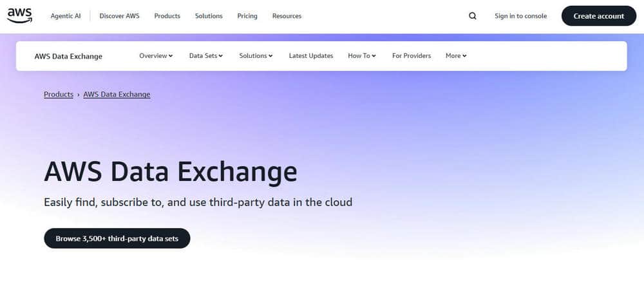Open Products in top navigation
The width and height of the screenshot is (644, 293).
[167, 16]
